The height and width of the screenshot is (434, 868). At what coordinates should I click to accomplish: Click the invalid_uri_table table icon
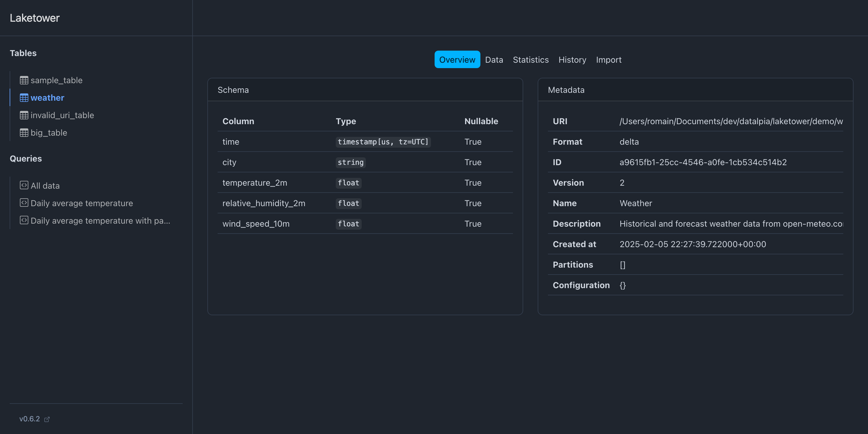[24, 115]
